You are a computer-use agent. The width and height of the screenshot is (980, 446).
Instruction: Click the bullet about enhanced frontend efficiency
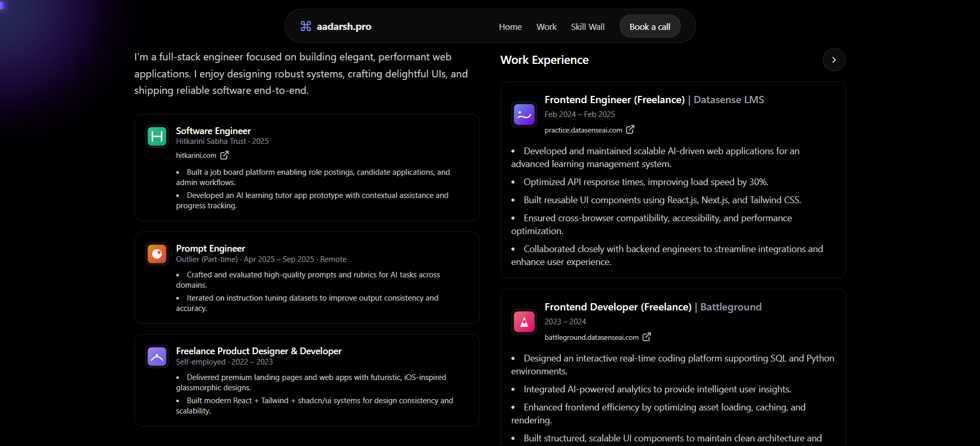pos(658,414)
